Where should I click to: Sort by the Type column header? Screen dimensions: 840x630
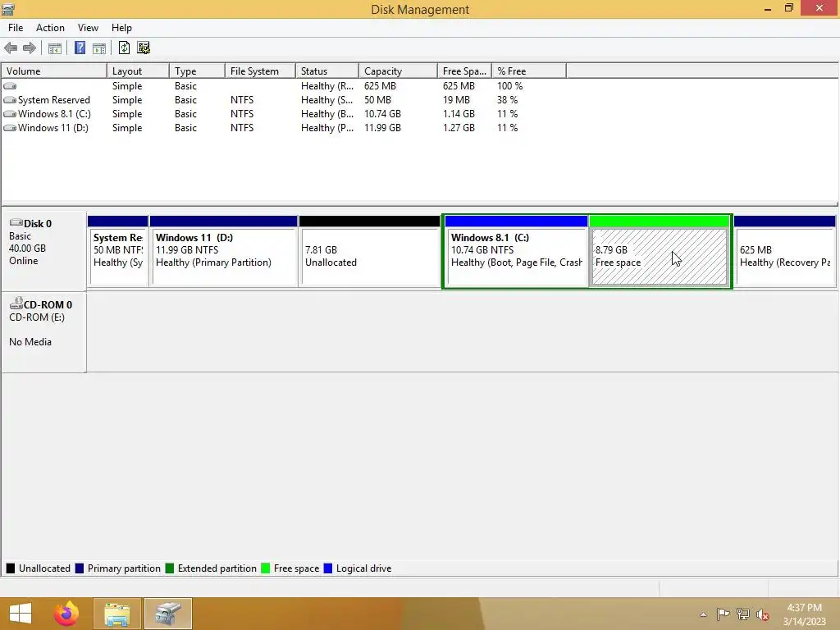click(197, 71)
